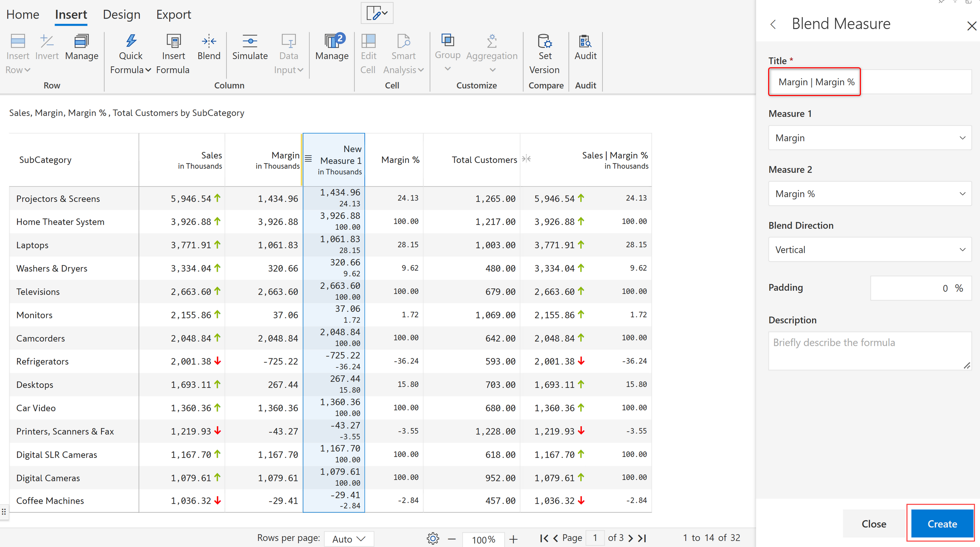Switch to the Design tab
Screen dimensions: 980x547
pos(121,15)
